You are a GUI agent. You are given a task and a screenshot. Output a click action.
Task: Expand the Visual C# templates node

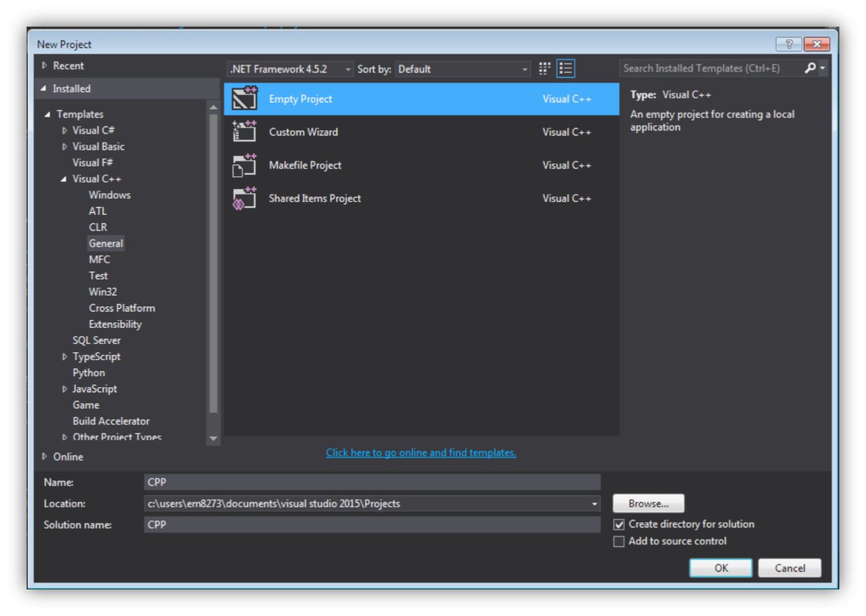tap(64, 131)
